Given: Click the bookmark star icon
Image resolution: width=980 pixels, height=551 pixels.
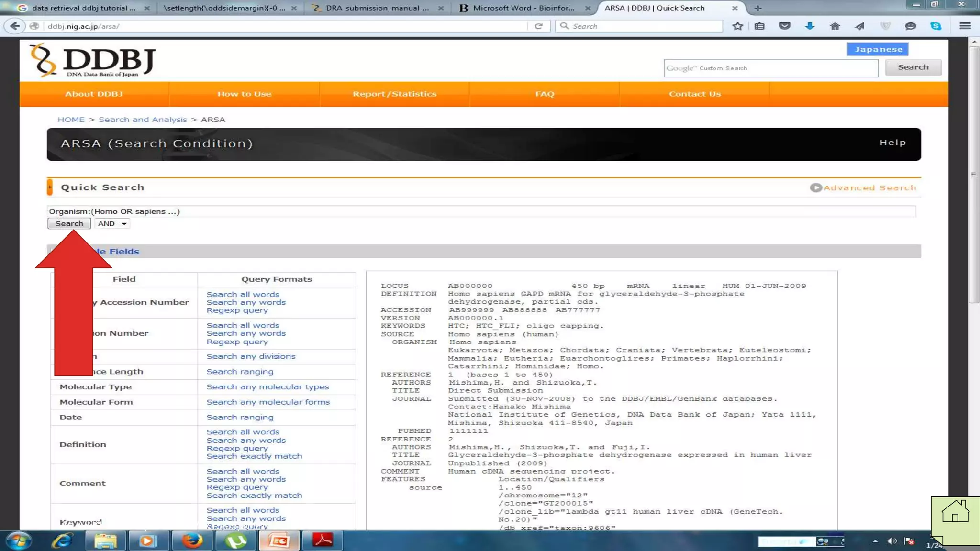Looking at the screenshot, I should (737, 26).
